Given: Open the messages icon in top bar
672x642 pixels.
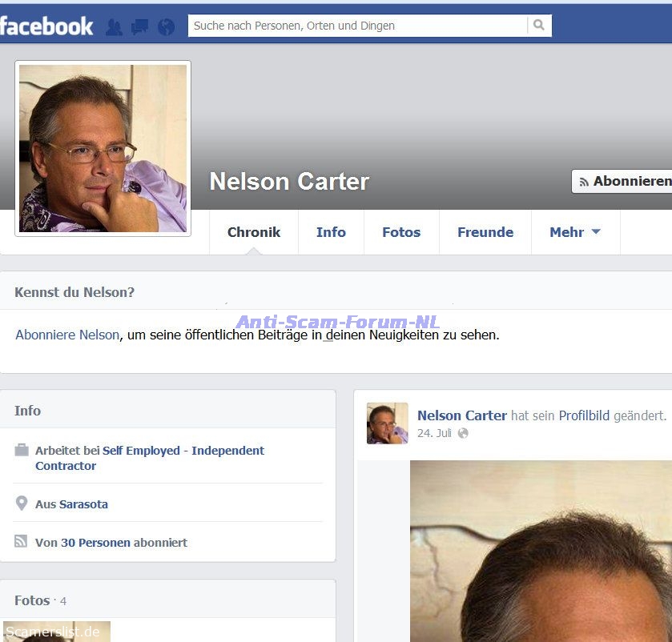Looking at the screenshot, I should [140, 27].
